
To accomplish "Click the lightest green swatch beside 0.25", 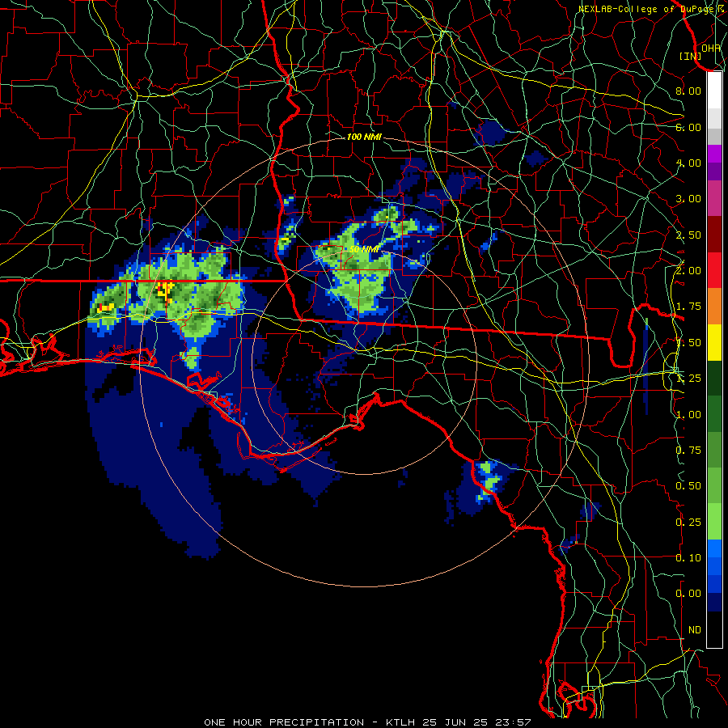I will click(714, 522).
